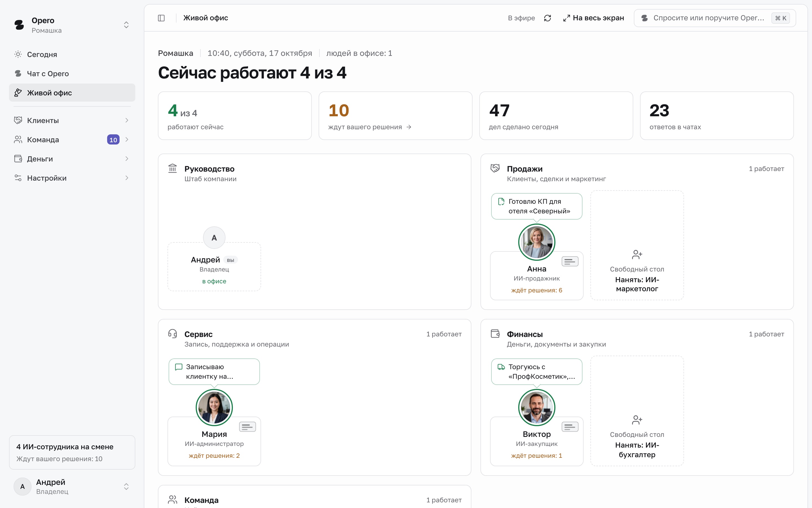This screenshot has height=508, width=812.
Task: Expand the Настройки chevron
Action: pyautogui.click(x=127, y=178)
